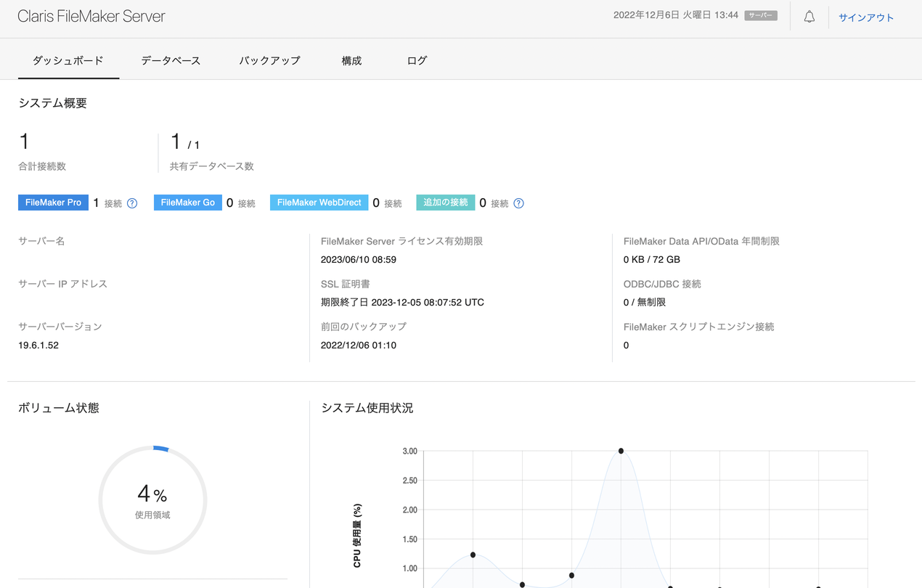
Task: Click the CPU chart peak point at 3.00
Action: coord(621,451)
